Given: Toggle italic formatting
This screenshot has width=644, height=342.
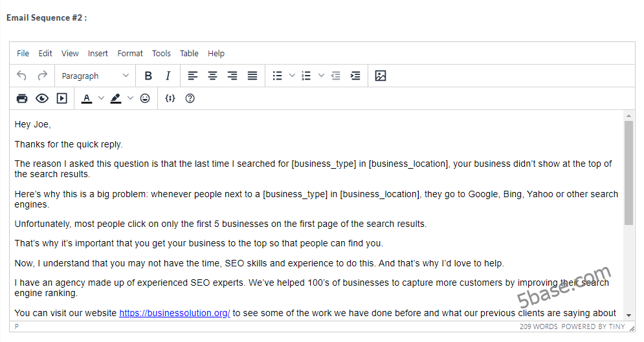Looking at the screenshot, I should point(168,76).
